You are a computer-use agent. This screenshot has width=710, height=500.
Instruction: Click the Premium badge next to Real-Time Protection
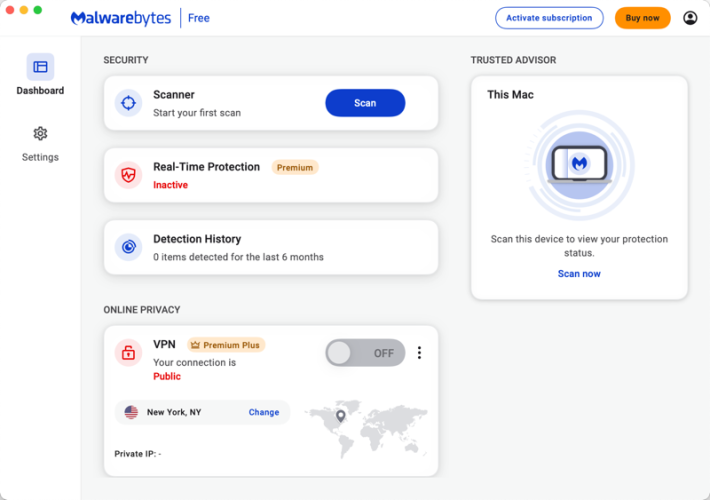[x=295, y=168]
